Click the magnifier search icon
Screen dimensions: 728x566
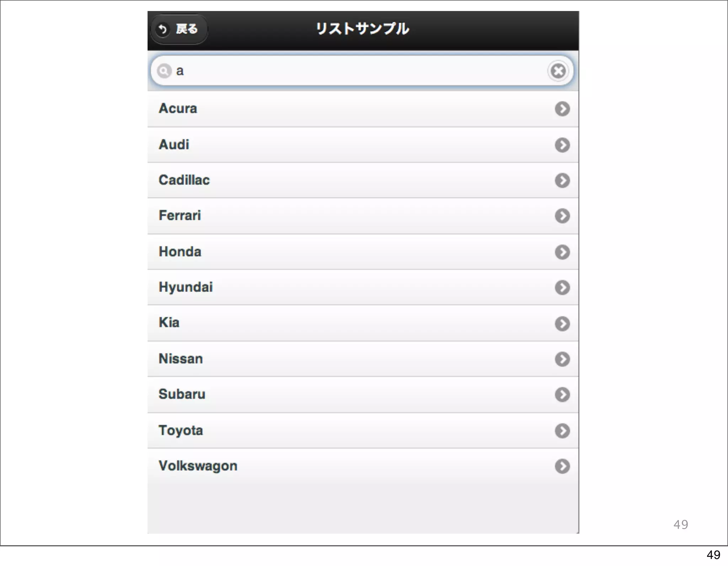(x=164, y=71)
